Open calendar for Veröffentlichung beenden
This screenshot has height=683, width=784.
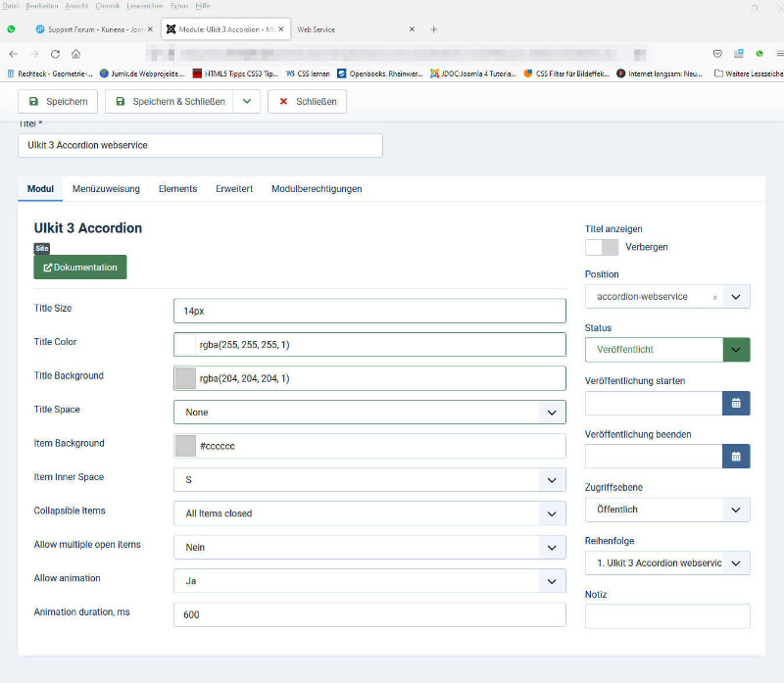pos(736,456)
